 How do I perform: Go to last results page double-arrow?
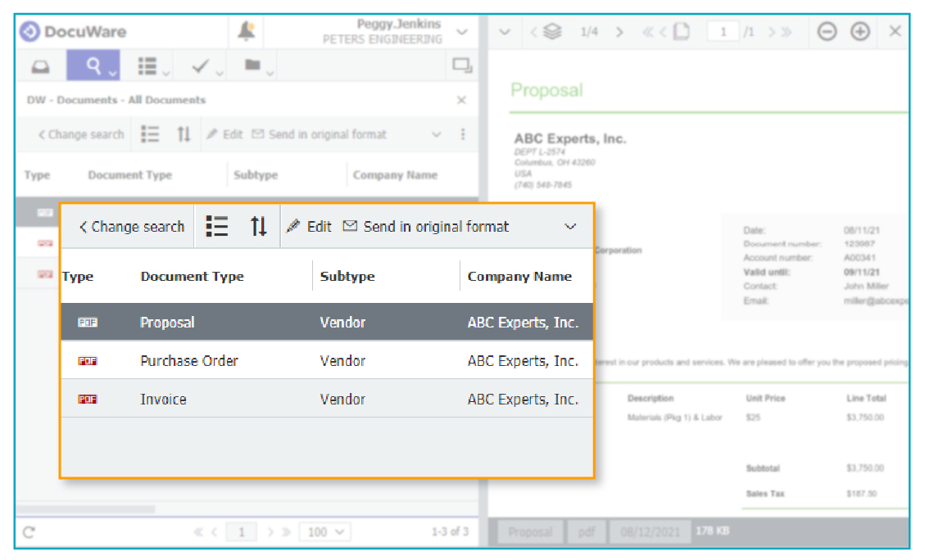286,532
